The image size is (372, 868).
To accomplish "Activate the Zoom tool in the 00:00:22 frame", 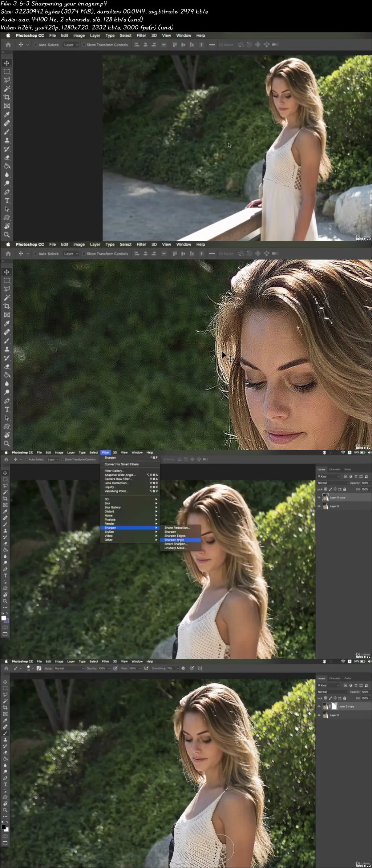I will coord(7,235).
